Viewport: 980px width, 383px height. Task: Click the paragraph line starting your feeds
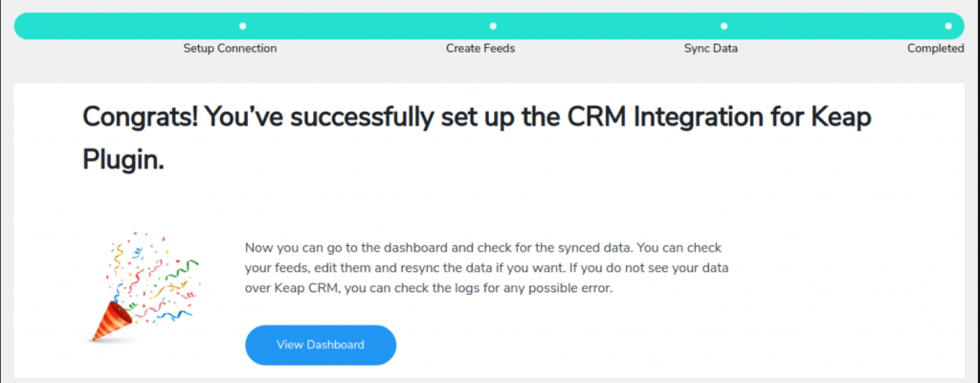point(487,269)
